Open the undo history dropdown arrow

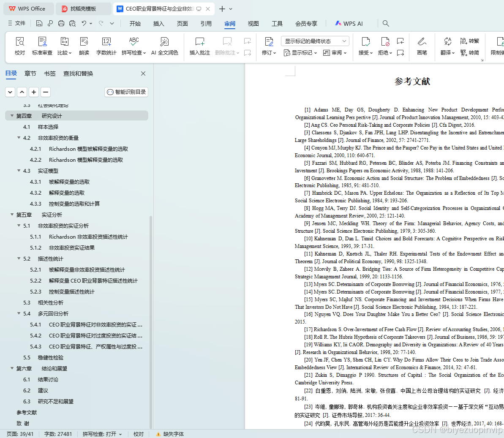[91, 23]
